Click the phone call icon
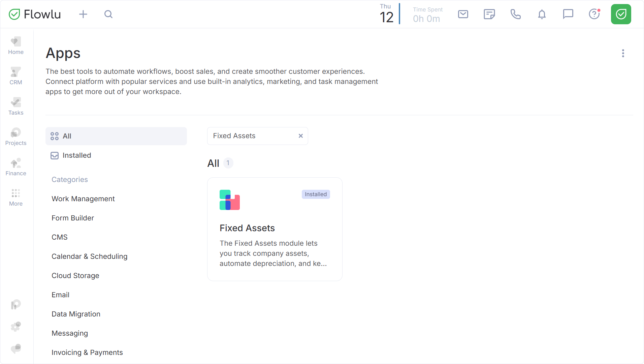Image resolution: width=644 pixels, height=364 pixels. pyautogui.click(x=515, y=14)
